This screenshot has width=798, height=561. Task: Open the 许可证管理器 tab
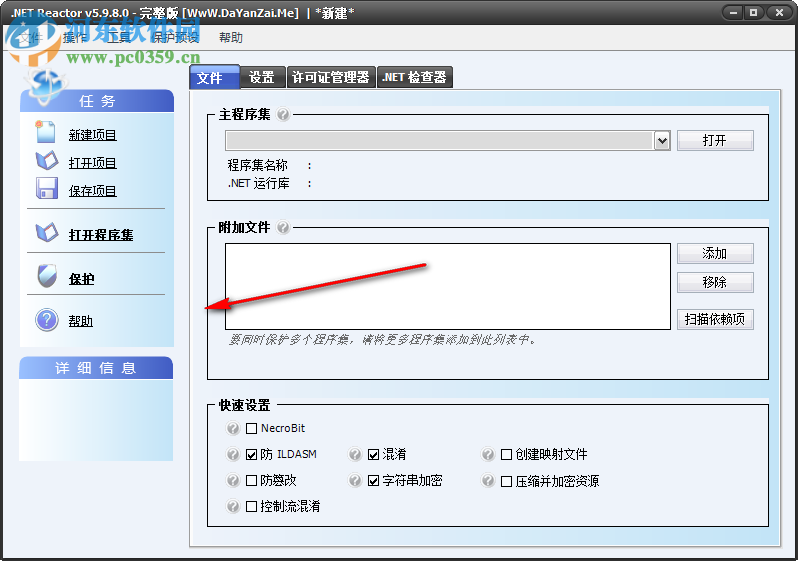point(331,77)
